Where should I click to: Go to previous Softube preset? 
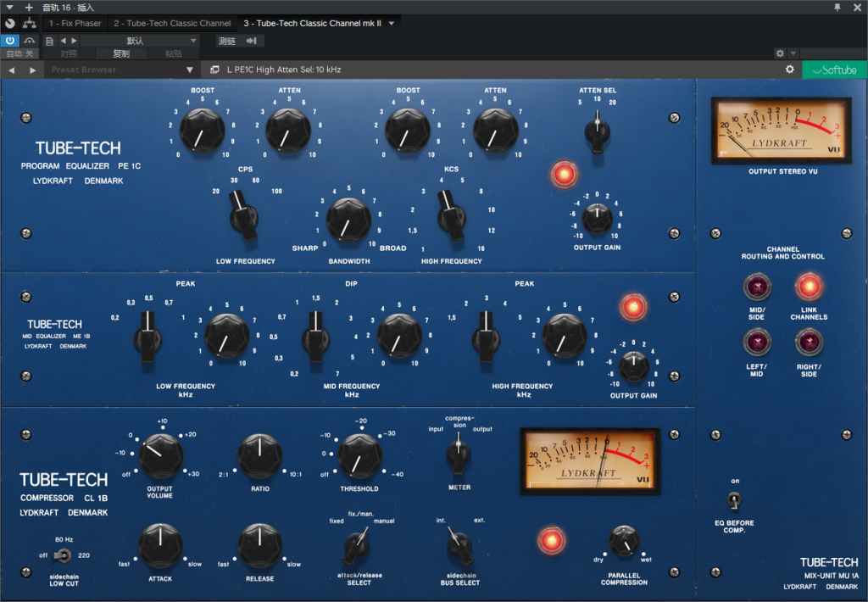pos(12,70)
